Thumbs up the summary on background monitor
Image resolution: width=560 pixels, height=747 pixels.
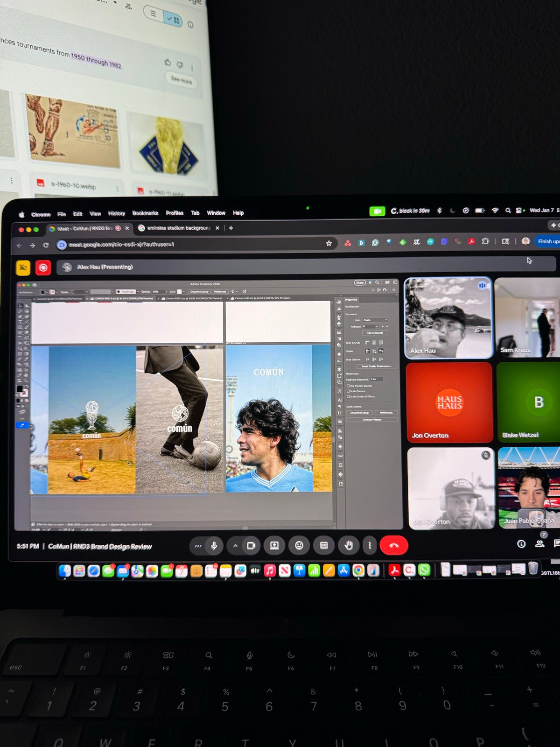click(x=168, y=62)
